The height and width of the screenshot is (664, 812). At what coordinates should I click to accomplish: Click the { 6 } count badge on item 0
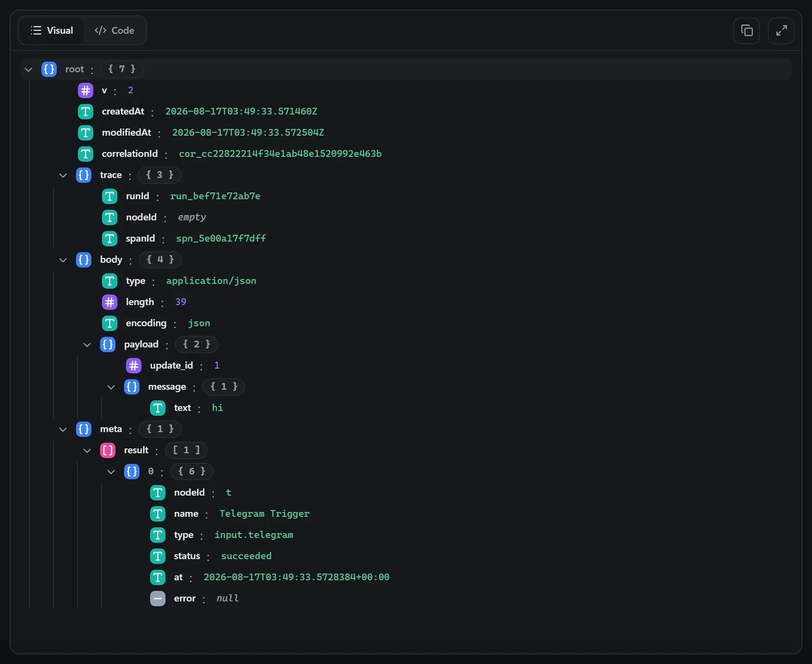(x=192, y=472)
